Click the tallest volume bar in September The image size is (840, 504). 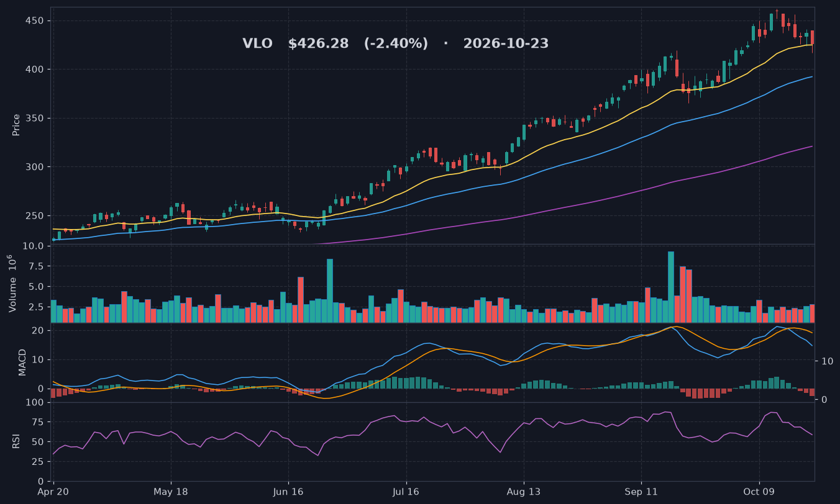pos(671,287)
